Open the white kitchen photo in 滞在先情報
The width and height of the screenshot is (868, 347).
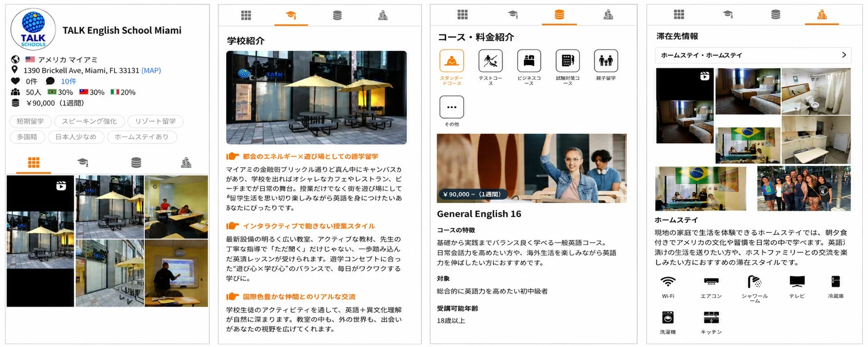tap(816, 140)
